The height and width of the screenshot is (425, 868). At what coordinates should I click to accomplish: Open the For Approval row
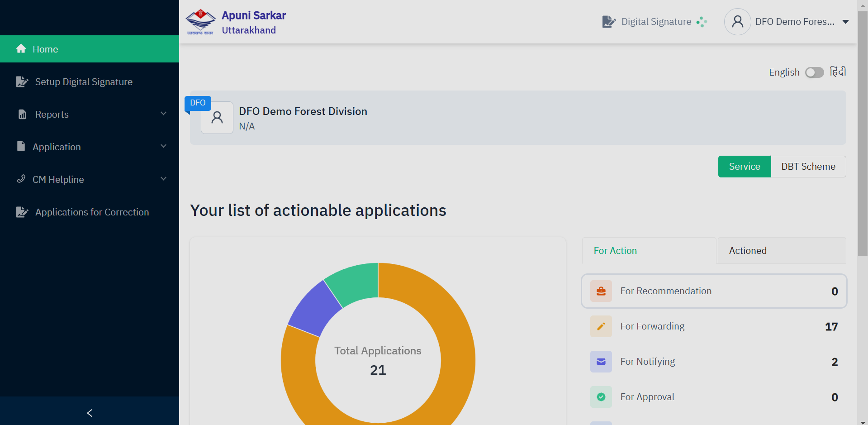tap(714, 397)
